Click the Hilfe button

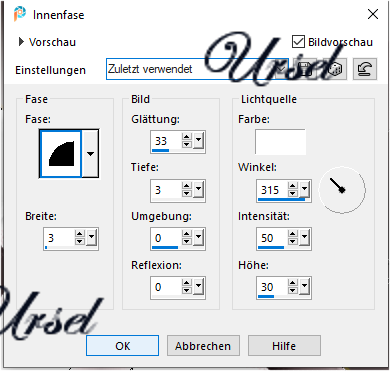(284, 346)
